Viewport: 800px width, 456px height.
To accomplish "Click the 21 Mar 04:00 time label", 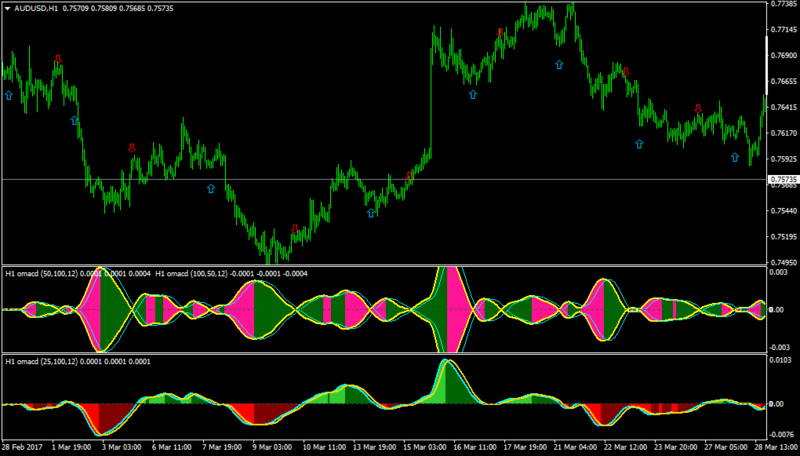I will tap(576, 447).
